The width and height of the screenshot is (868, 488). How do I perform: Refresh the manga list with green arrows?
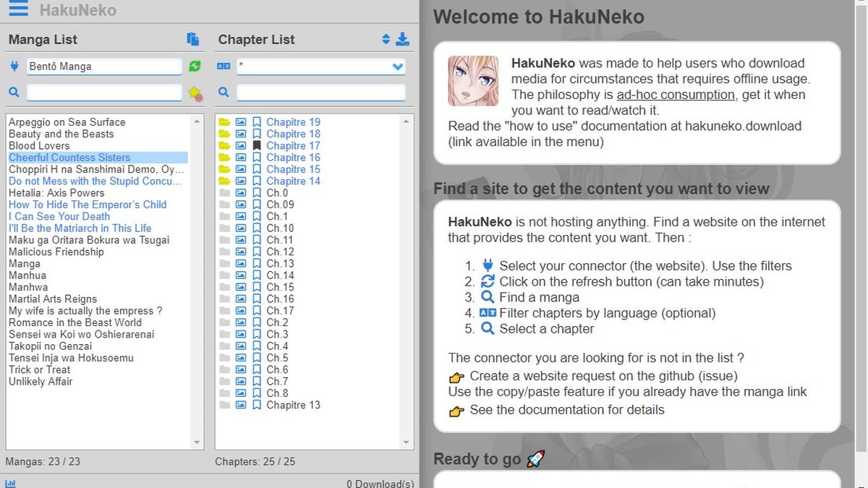(x=195, y=67)
